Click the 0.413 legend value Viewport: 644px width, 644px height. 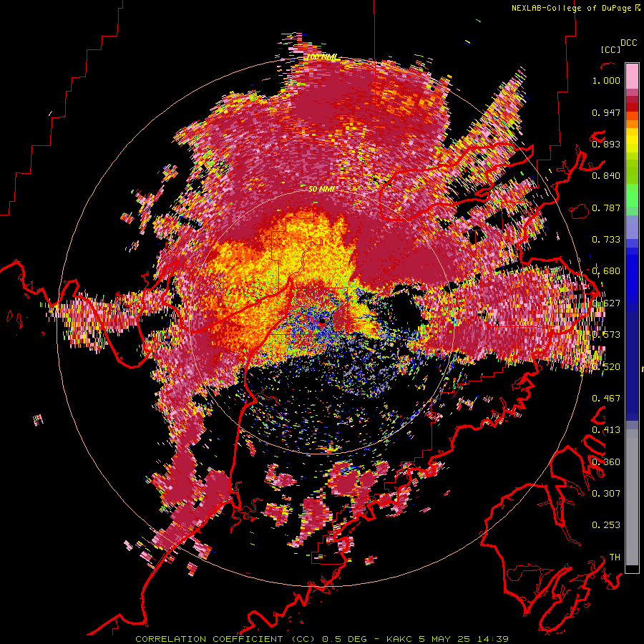[606, 430]
